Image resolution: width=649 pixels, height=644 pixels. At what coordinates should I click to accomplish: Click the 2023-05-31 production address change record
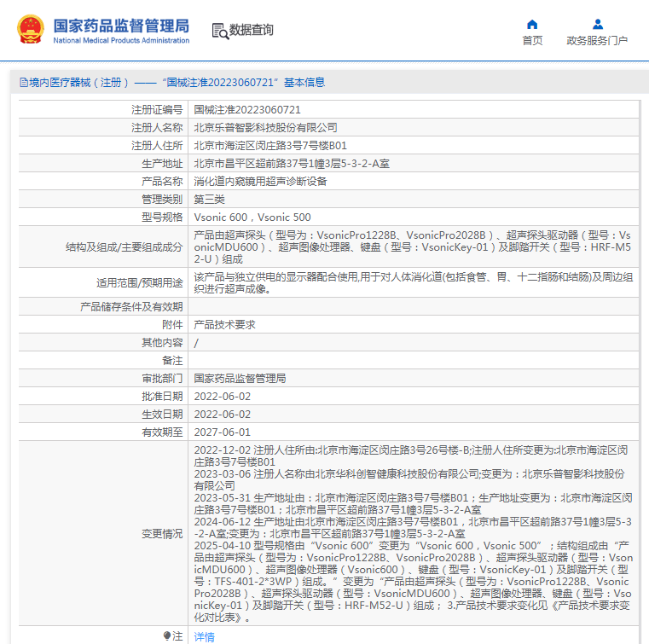413,504
